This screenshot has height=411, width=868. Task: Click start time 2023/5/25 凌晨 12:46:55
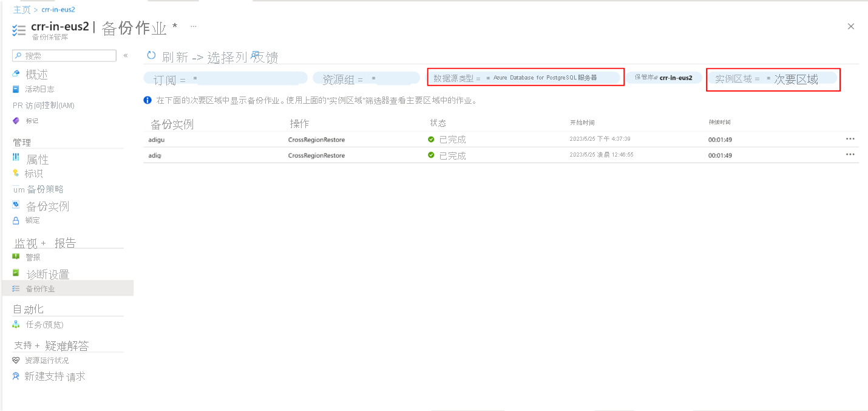pos(602,155)
